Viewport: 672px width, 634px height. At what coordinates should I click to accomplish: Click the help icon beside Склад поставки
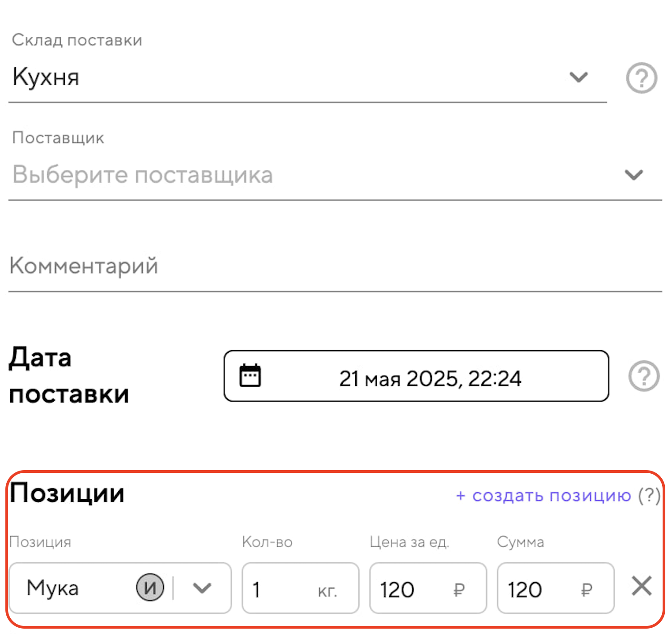[641, 78]
